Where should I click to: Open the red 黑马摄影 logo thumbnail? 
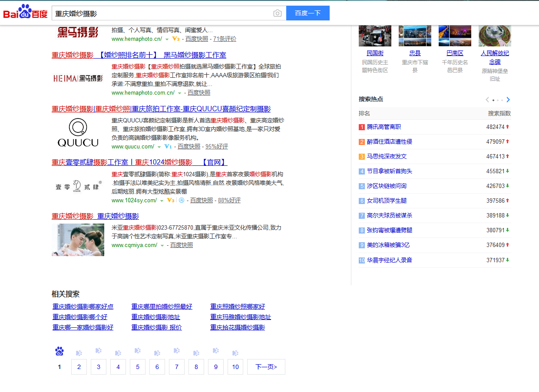pos(78,32)
